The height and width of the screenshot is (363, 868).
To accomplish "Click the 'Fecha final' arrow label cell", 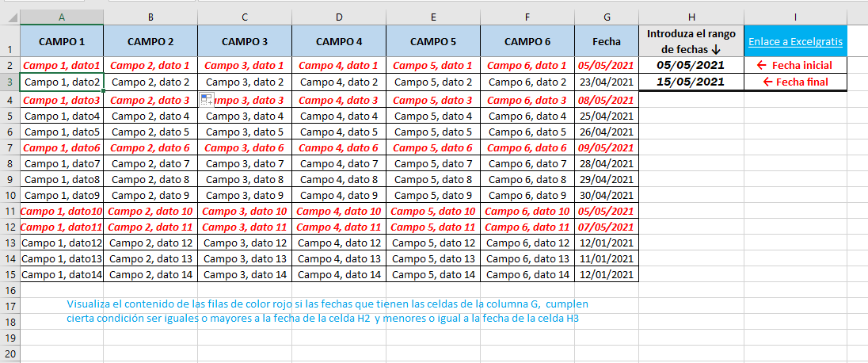I will 795,82.
